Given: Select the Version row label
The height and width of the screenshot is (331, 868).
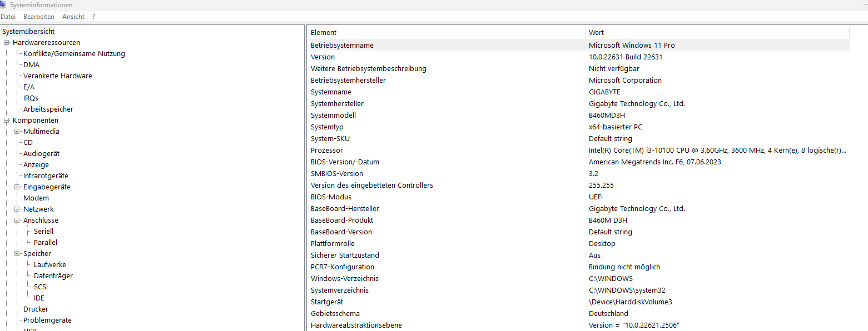Looking at the screenshot, I should tap(323, 57).
